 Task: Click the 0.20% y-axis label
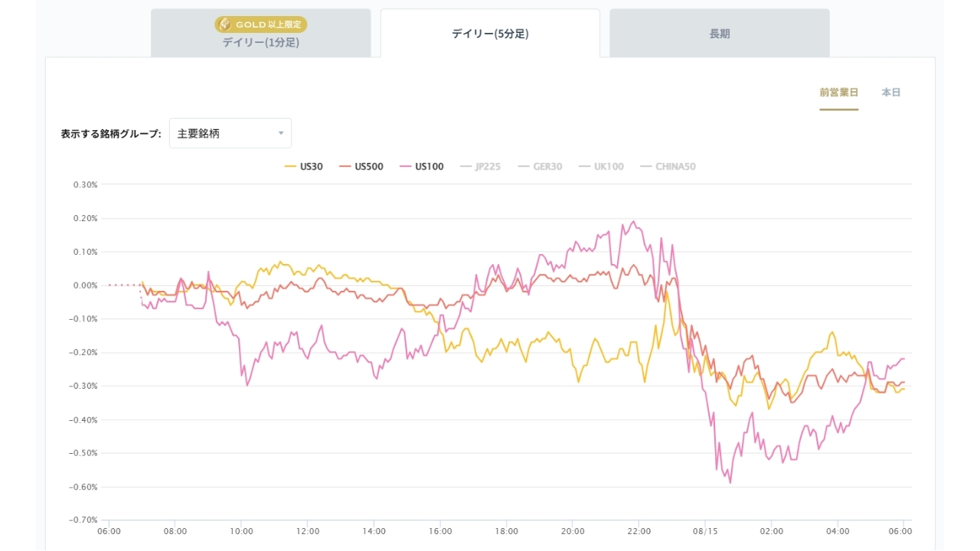tap(85, 218)
